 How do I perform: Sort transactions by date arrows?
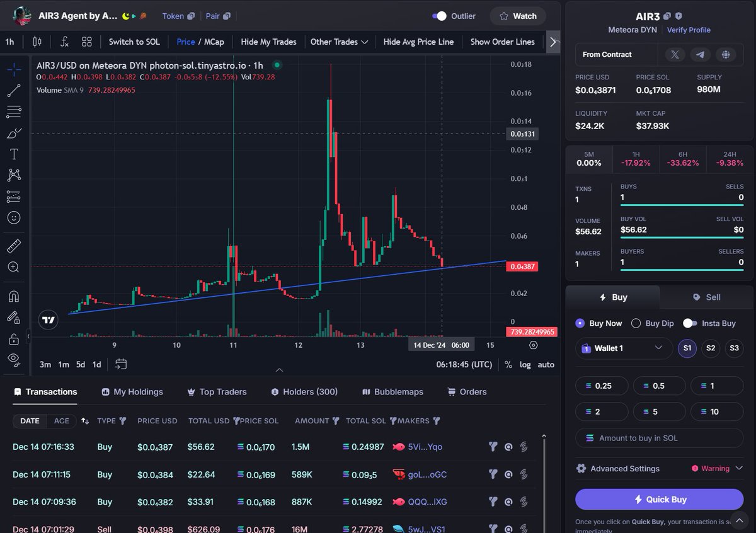[85, 421]
